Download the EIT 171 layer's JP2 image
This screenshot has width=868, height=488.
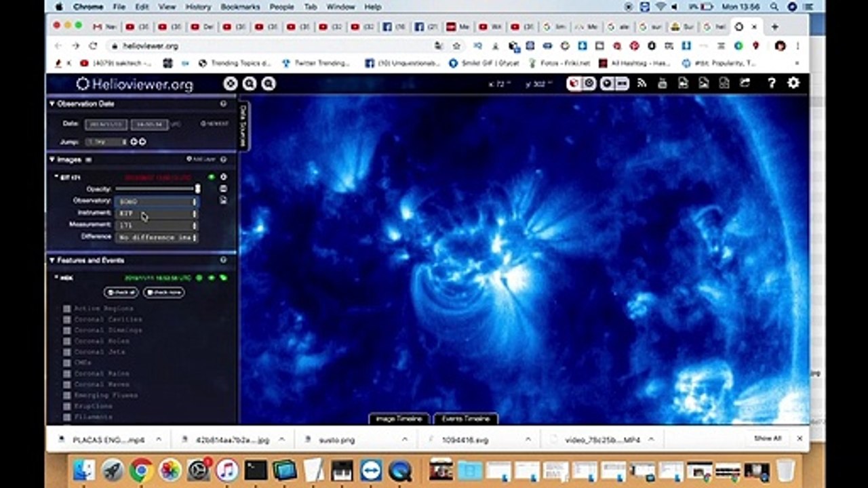pos(223,200)
